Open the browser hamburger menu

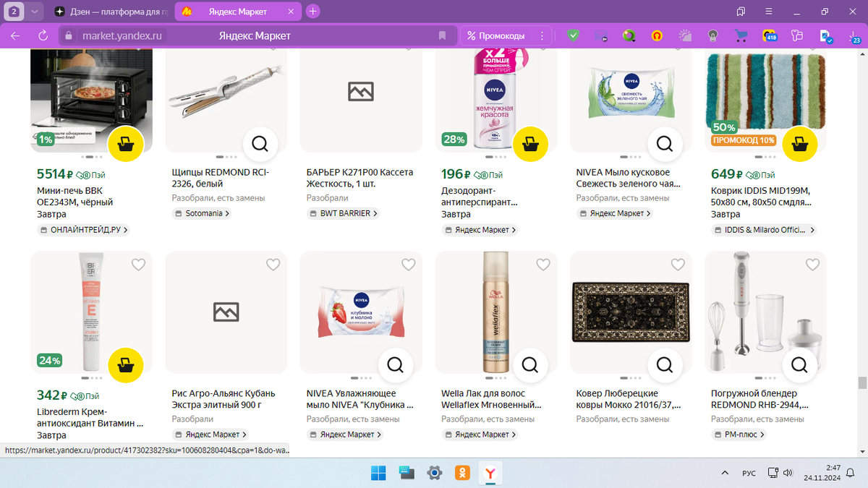pyautogui.click(x=768, y=12)
